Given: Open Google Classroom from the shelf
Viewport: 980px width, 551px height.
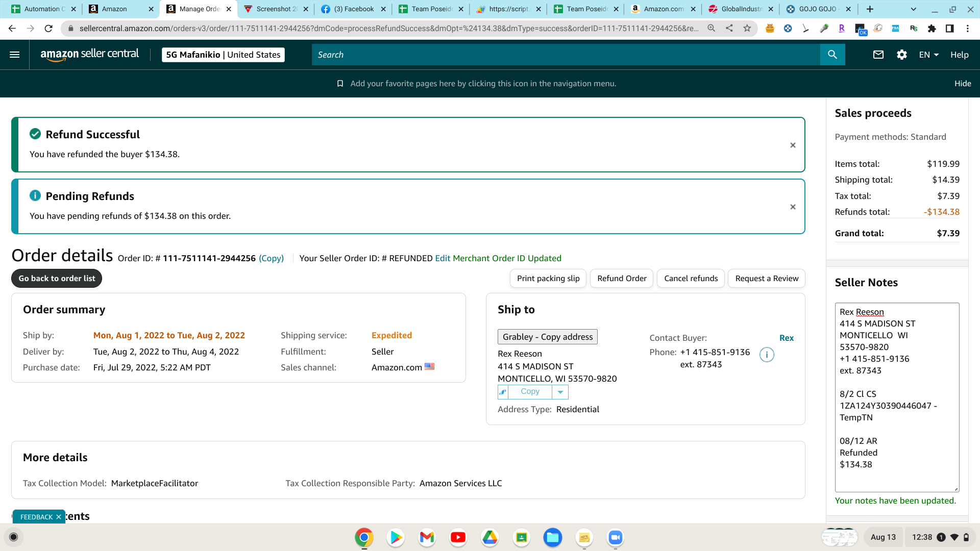Looking at the screenshot, I should point(521,537).
